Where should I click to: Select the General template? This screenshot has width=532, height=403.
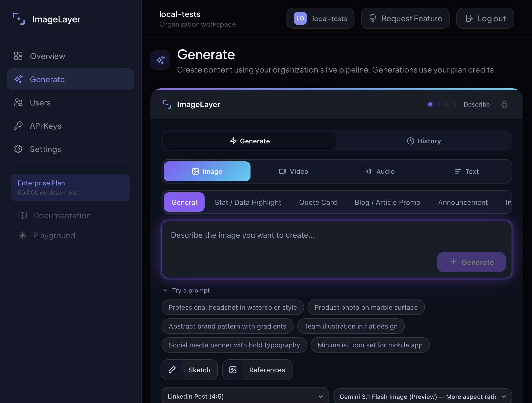pyautogui.click(x=184, y=202)
